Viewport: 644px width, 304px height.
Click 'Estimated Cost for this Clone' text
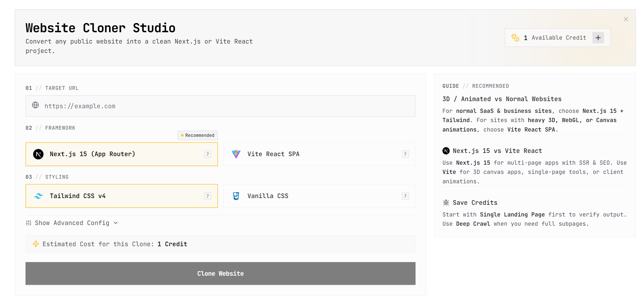click(x=98, y=244)
